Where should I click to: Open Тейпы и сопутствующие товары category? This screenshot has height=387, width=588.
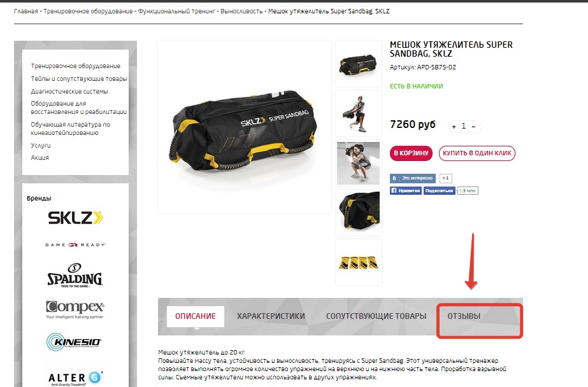pos(79,79)
